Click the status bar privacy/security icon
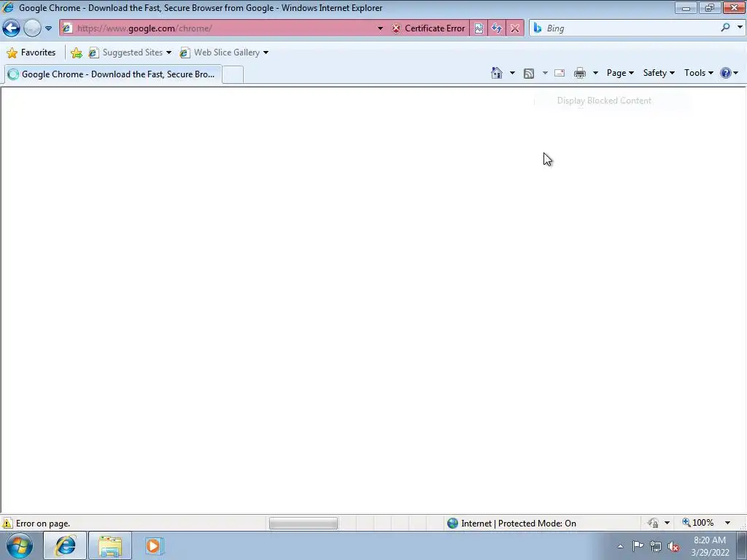 point(653,523)
